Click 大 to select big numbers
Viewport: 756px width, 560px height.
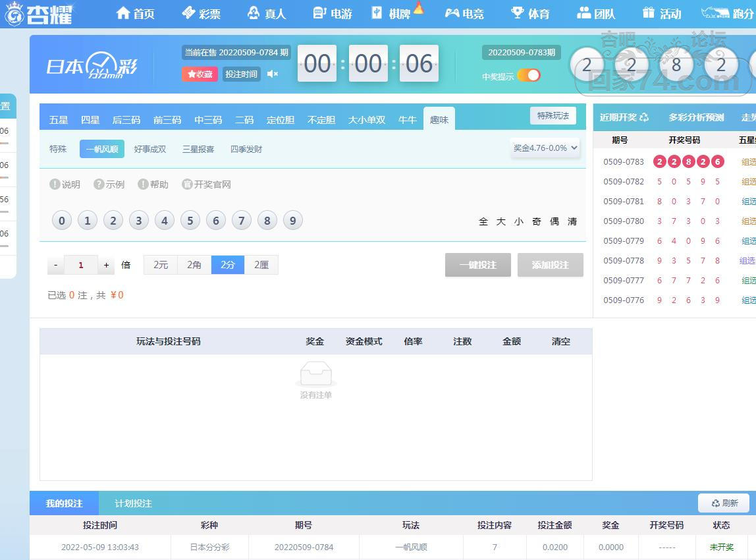[x=501, y=221]
